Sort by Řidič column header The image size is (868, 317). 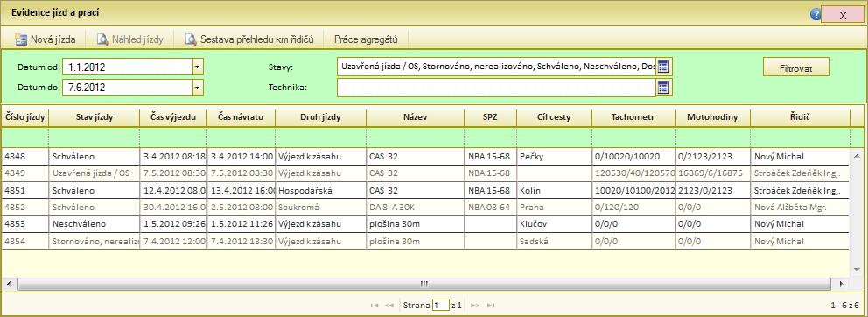(x=800, y=117)
